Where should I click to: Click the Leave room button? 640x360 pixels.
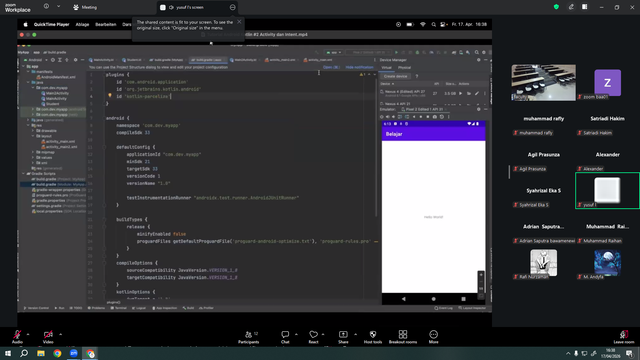point(624,337)
